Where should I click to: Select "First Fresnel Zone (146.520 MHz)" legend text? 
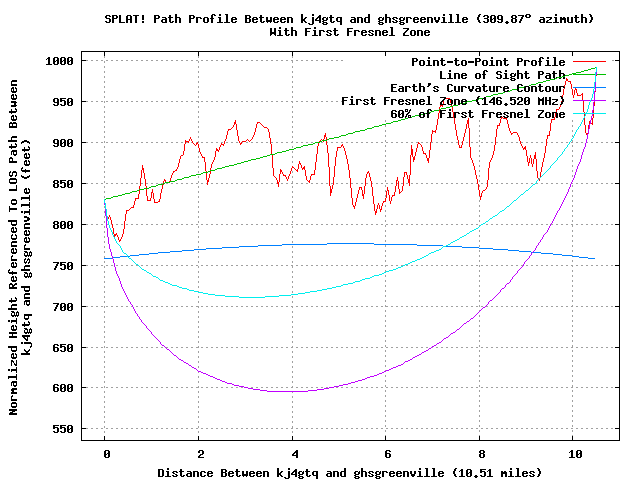453,101
